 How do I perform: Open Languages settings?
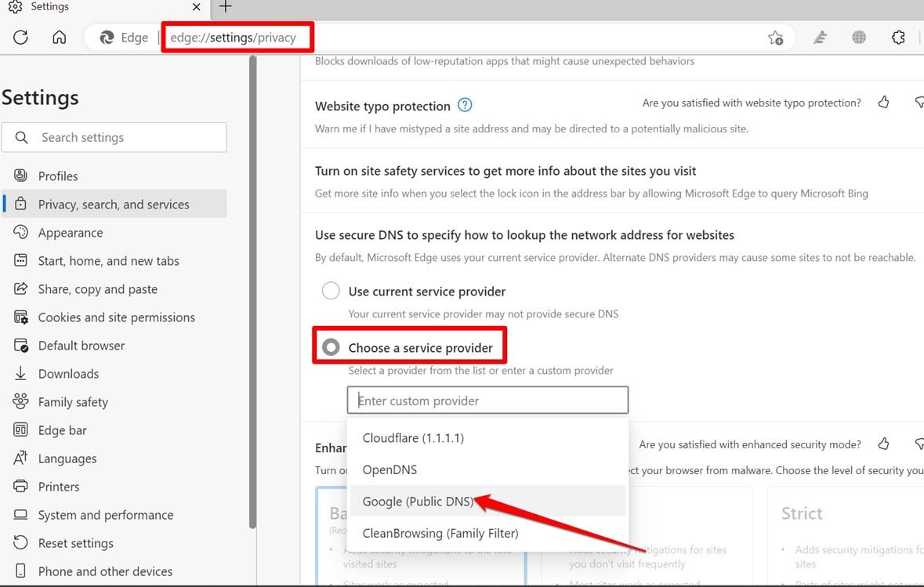point(114,458)
